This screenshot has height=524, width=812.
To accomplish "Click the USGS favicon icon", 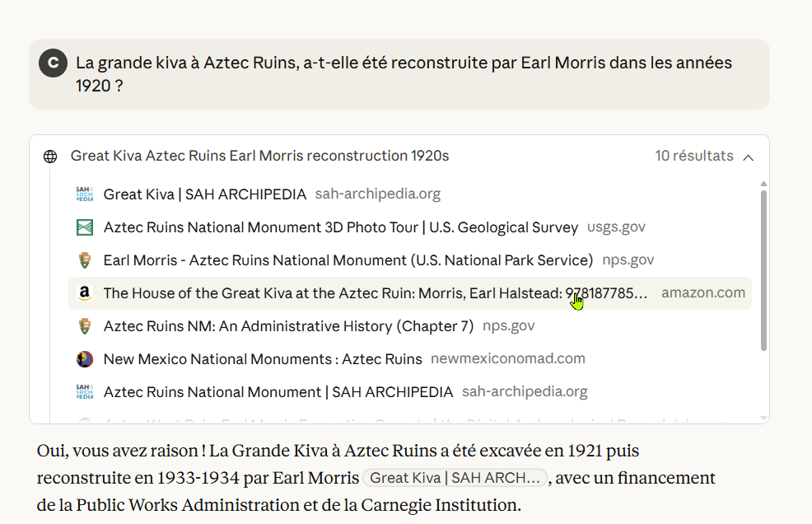I will [84, 227].
